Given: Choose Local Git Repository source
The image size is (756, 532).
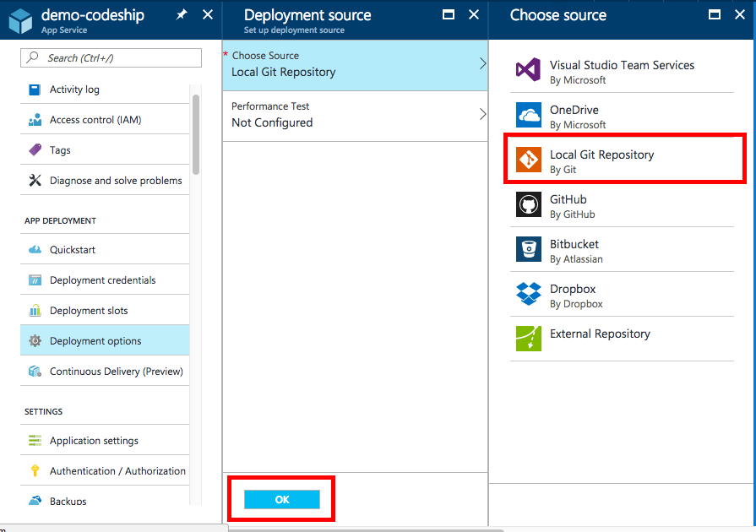Looking at the screenshot, I should point(622,160).
